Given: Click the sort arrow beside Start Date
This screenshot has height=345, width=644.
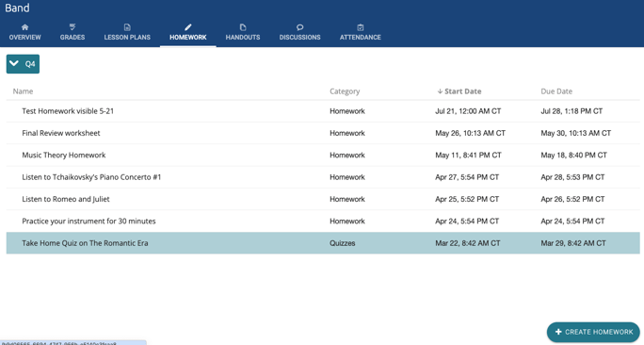Looking at the screenshot, I should click(440, 91).
